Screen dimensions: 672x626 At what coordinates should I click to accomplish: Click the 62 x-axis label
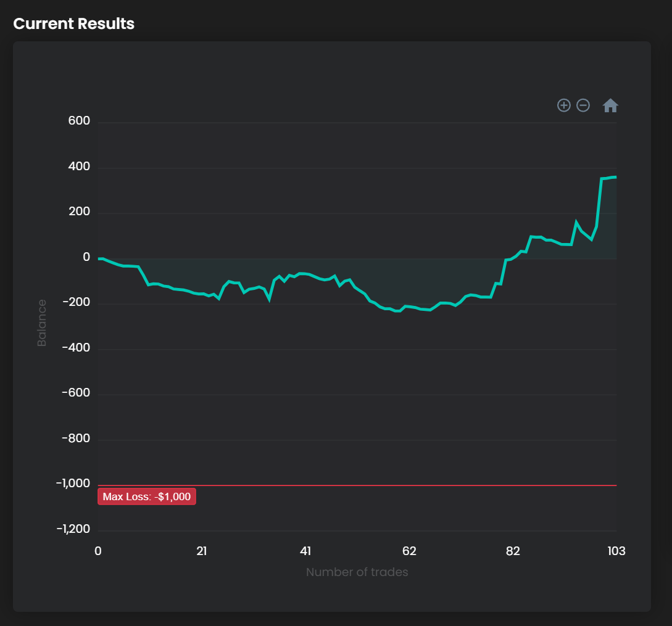(409, 551)
